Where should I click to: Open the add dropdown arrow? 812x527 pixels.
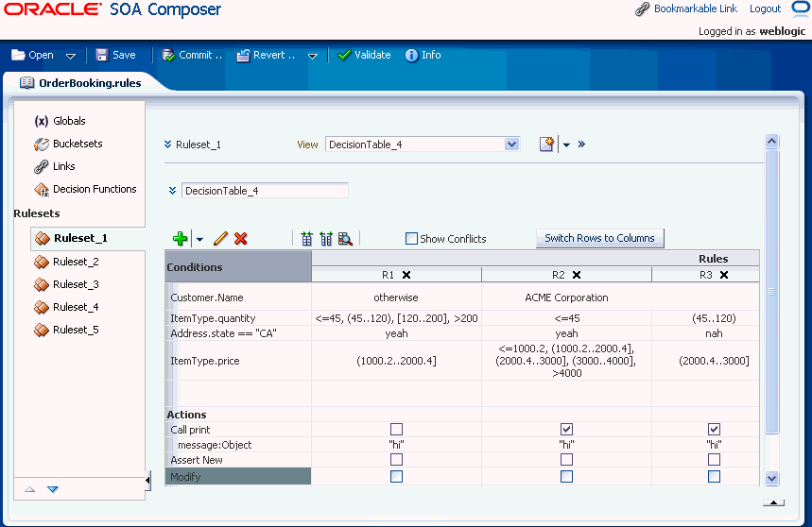point(199,240)
